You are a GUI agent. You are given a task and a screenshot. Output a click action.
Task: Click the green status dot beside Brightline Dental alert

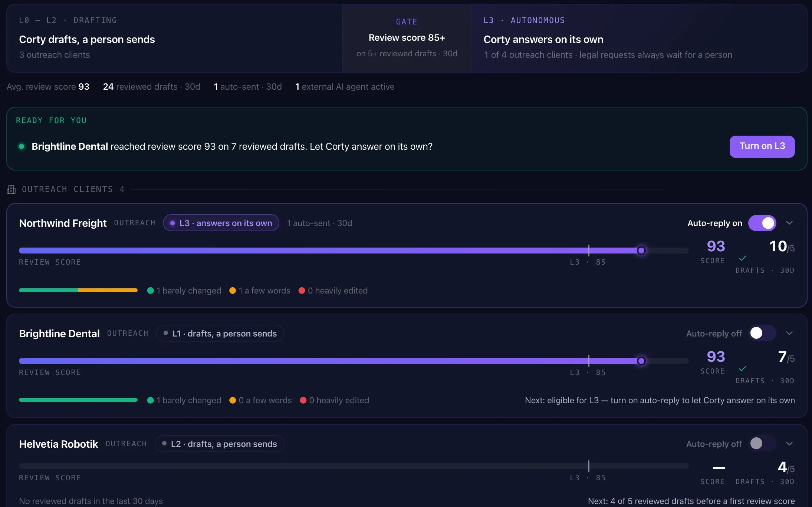coord(22,146)
